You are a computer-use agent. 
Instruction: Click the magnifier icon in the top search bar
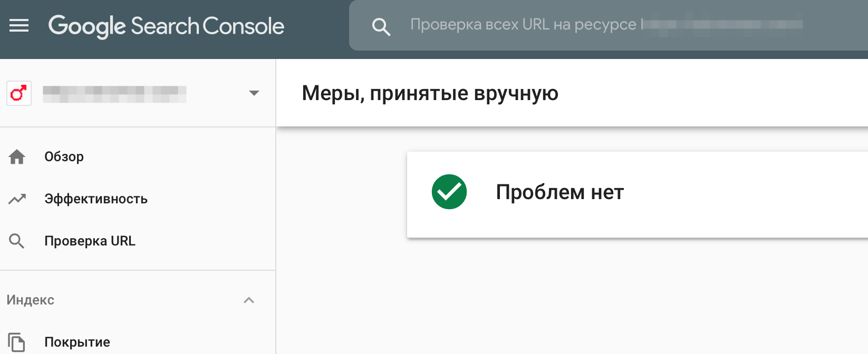381,26
